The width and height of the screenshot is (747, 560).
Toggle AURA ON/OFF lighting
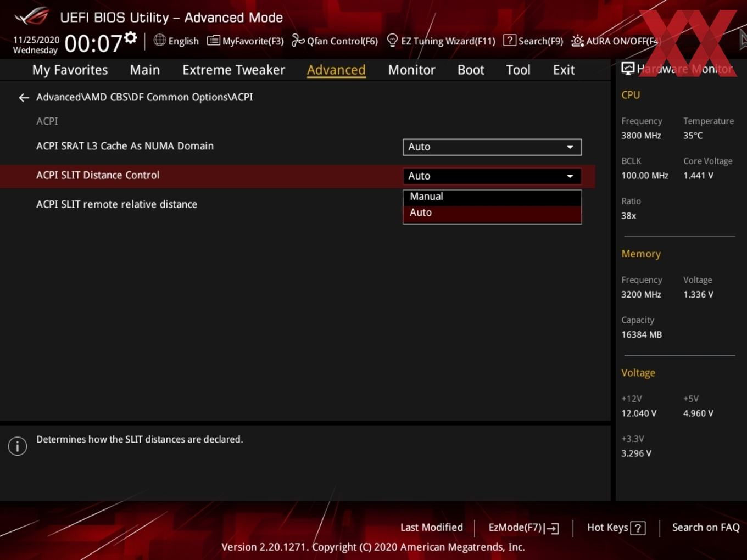coord(615,41)
